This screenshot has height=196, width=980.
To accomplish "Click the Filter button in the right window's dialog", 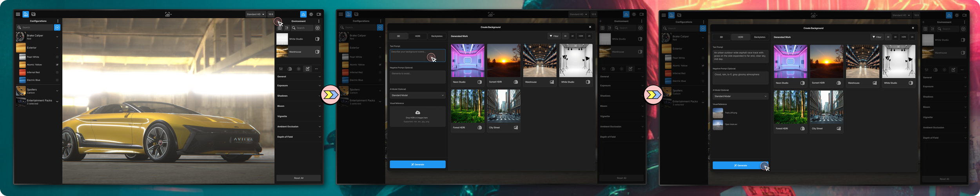I will (x=877, y=37).
